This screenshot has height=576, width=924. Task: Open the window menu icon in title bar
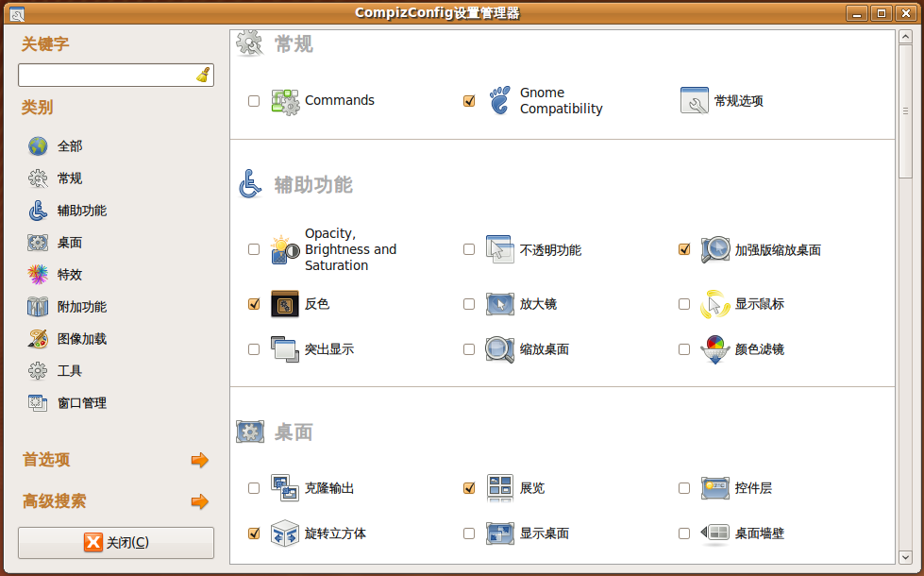click(17, 13)
